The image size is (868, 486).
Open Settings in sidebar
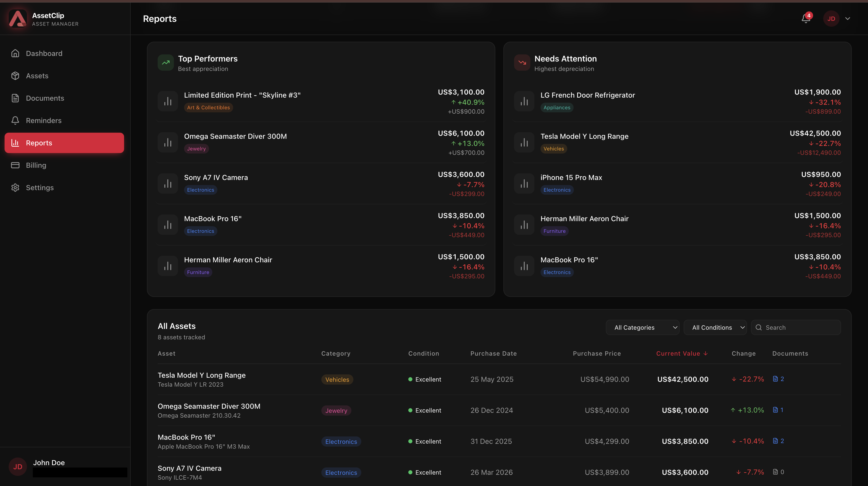64,188
